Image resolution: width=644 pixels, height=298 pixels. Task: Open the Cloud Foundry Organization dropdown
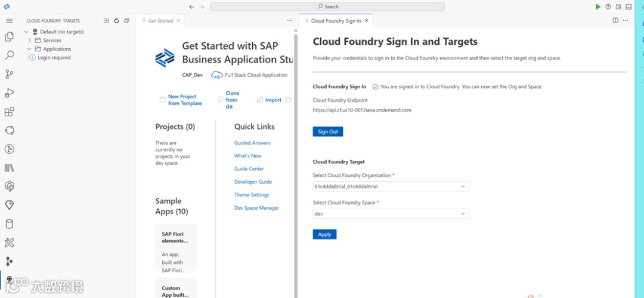(x=391, y=187)
